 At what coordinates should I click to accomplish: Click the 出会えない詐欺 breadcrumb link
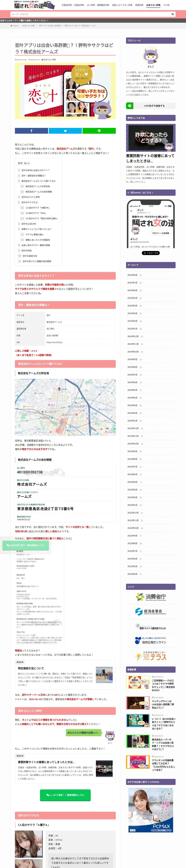tap(29, 26)
